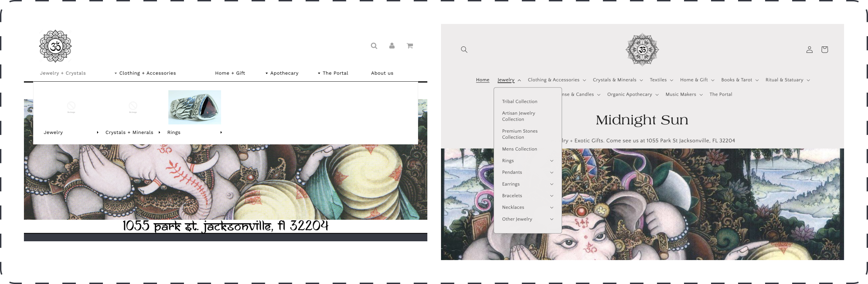Expand the Textiles menu

coord(662,80)
